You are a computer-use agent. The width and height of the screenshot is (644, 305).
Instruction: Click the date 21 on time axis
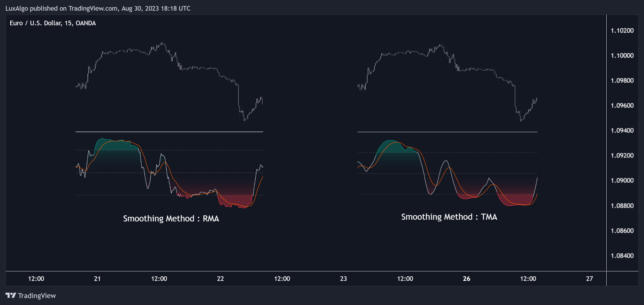click(x=97, y=279)
